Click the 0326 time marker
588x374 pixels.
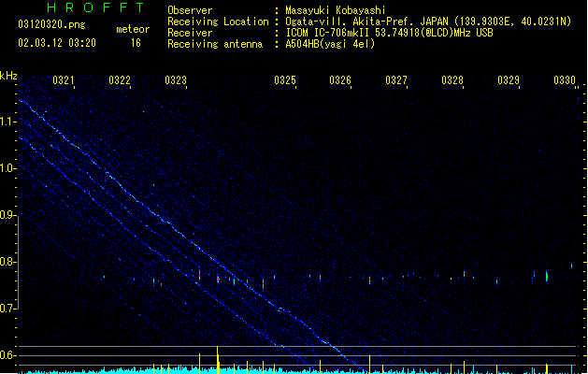tap(340, 80)
